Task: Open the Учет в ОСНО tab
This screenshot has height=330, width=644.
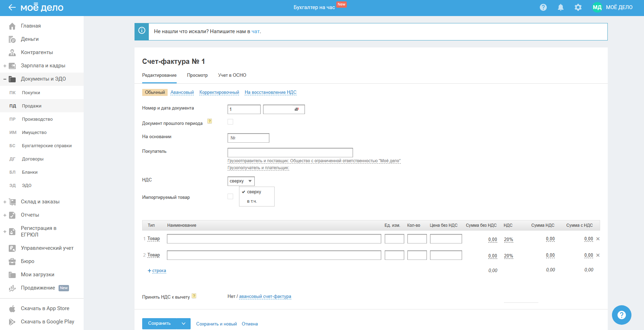Action: (x=232, y=75)
